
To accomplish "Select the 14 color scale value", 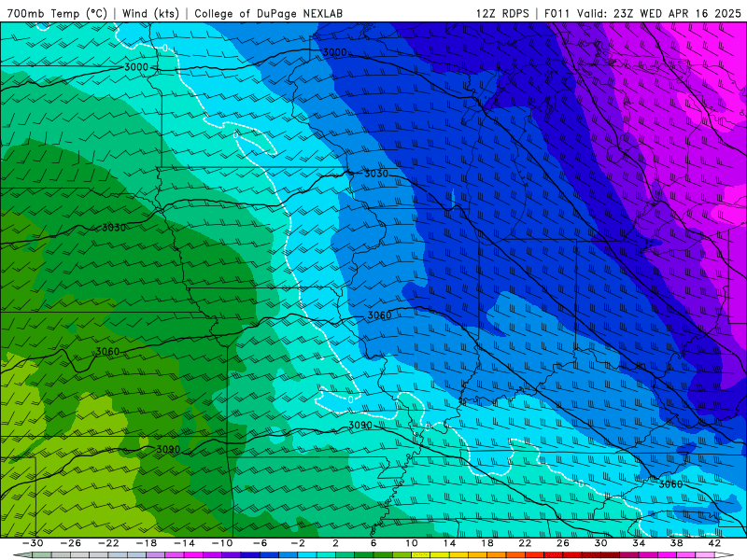I will pos(449,543).
